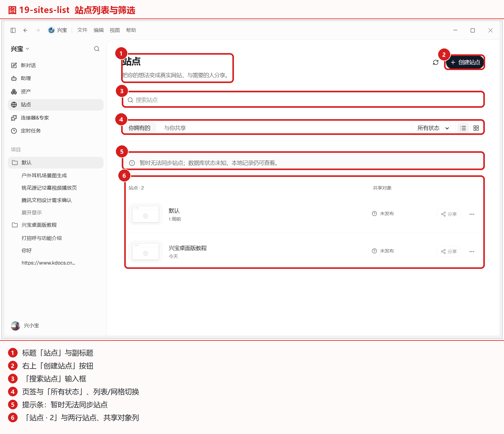The width and height of the screenshot is (504, 434).
Task: Go back with the left arrow
Action: pyautogui.click(x=25, y=30)
